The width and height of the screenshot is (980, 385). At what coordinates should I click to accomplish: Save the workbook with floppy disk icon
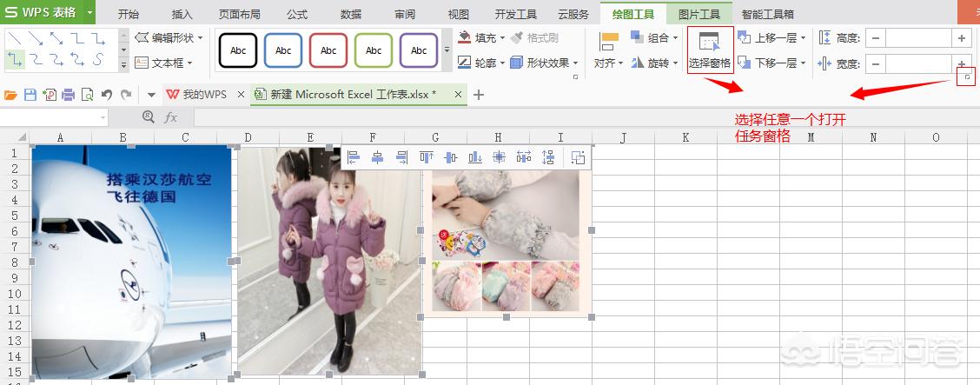30,95
